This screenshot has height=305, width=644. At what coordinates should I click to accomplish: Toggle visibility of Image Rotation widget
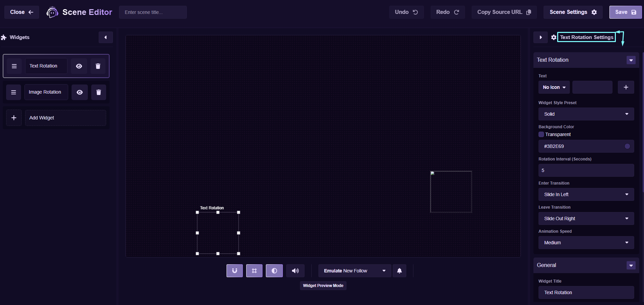coord(80,92)
